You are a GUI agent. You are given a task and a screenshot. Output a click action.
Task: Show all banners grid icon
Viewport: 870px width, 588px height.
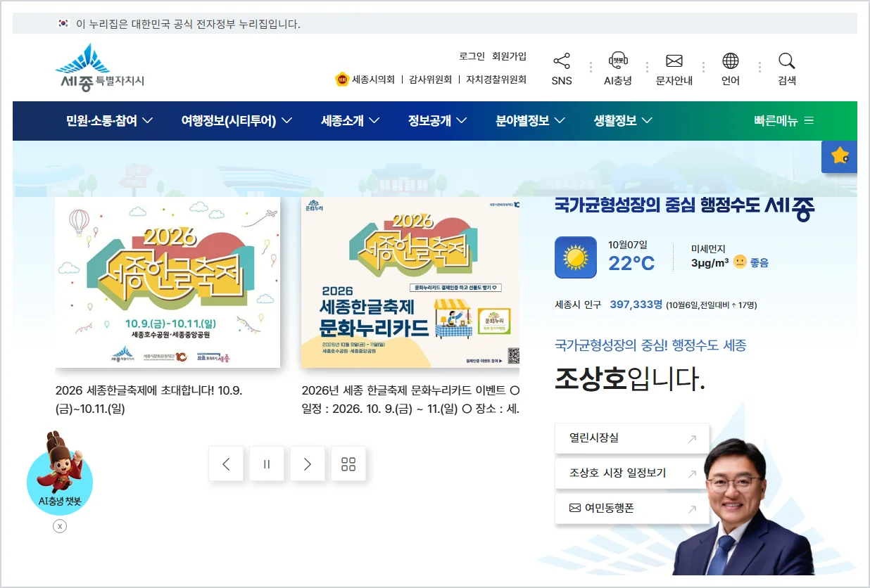click(x=348, y=464)
